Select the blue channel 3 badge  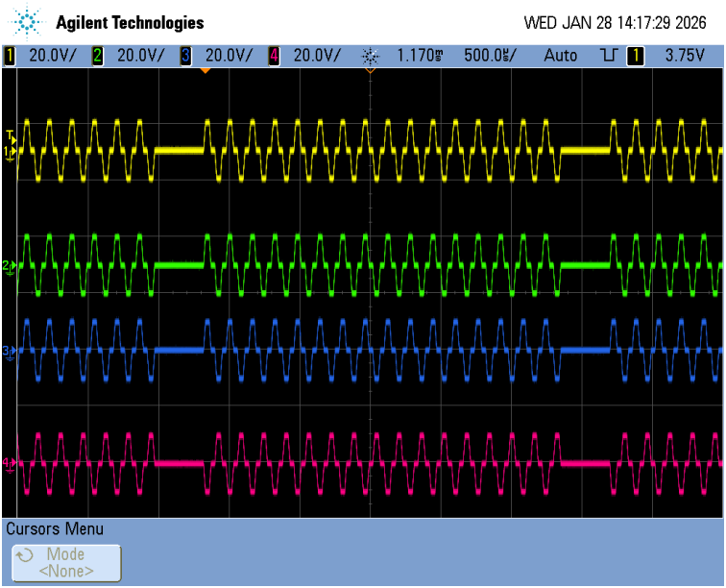185,56
